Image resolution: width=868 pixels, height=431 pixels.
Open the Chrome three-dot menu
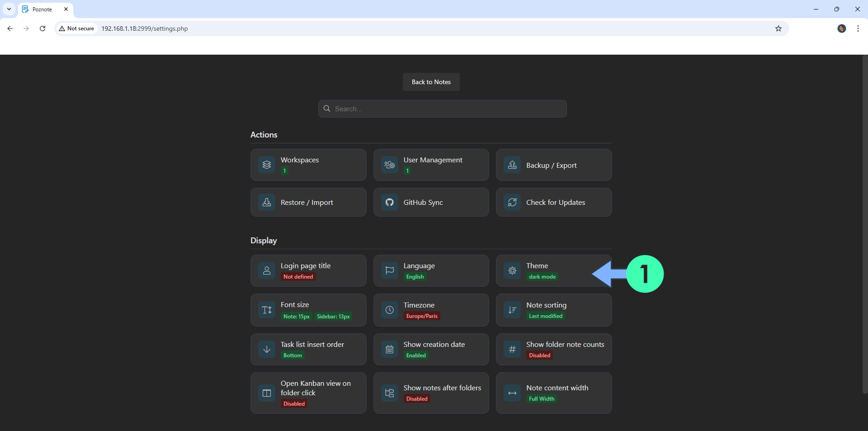click(858, 28)
